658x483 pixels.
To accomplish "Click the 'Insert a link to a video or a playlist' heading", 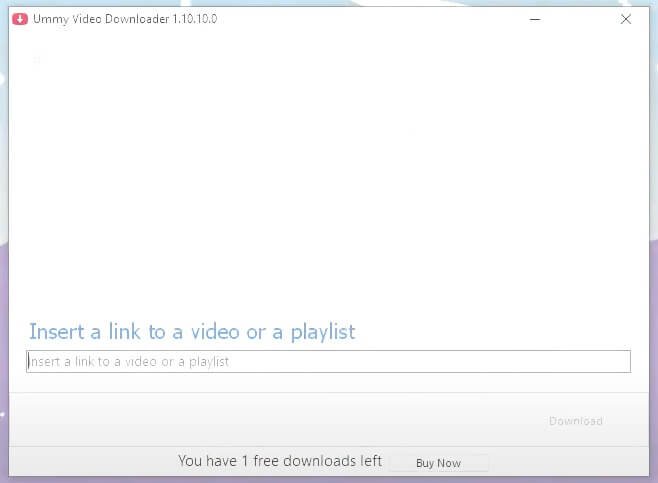I will (x=192, y=332).
